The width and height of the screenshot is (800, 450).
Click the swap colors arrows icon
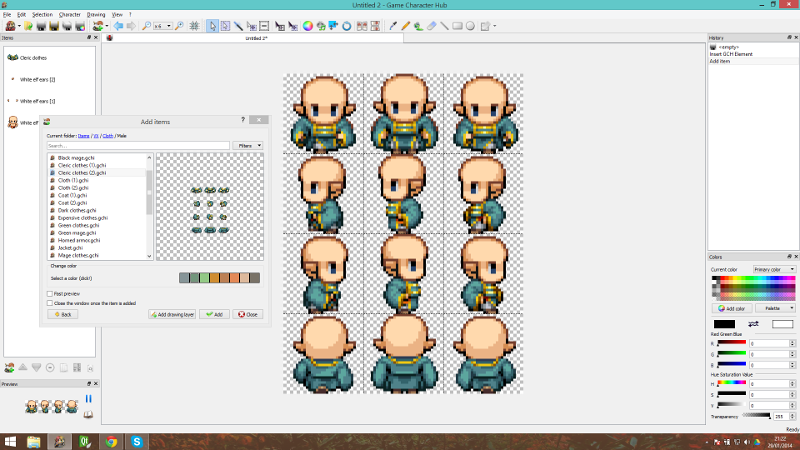(753, 324)
